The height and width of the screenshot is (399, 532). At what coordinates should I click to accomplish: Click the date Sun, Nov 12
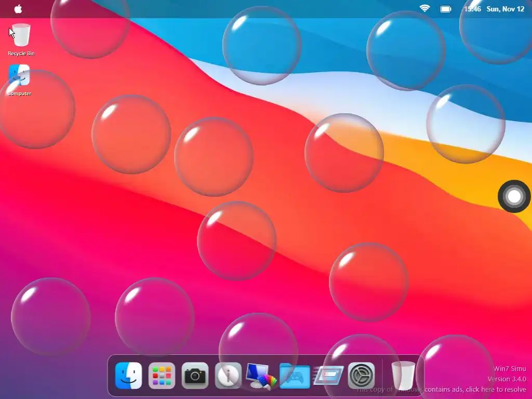505,9
